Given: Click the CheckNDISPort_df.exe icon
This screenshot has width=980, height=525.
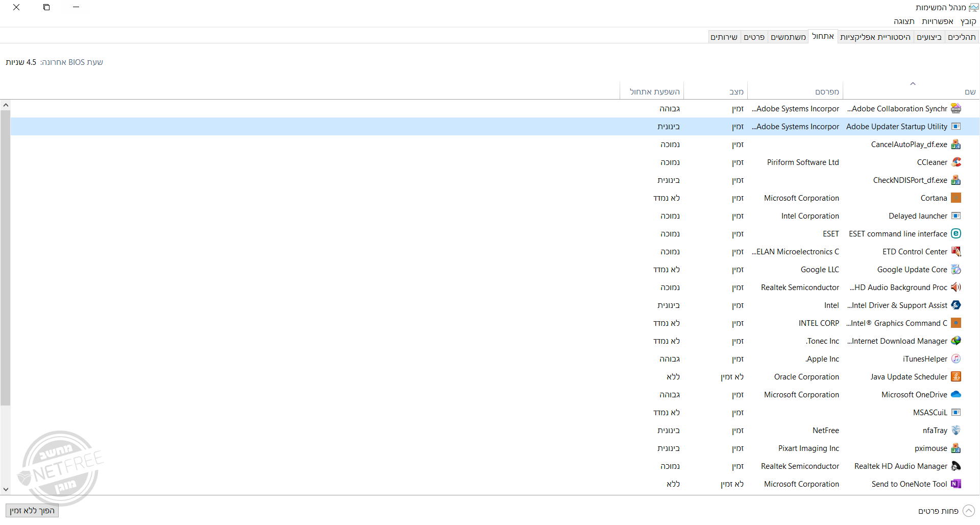Looking at the screenshot, I should pyautogui.click(x=956, y=180).
